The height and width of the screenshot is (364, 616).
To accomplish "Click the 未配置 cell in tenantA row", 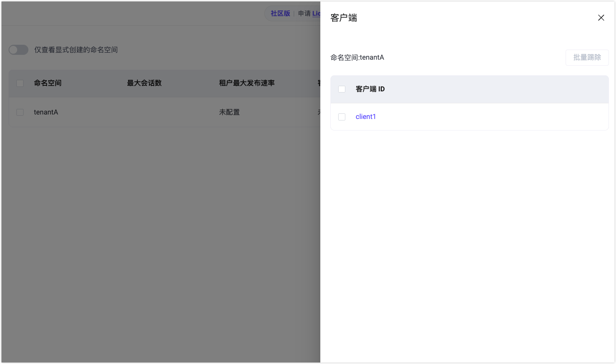I will (x=229, y=112).
